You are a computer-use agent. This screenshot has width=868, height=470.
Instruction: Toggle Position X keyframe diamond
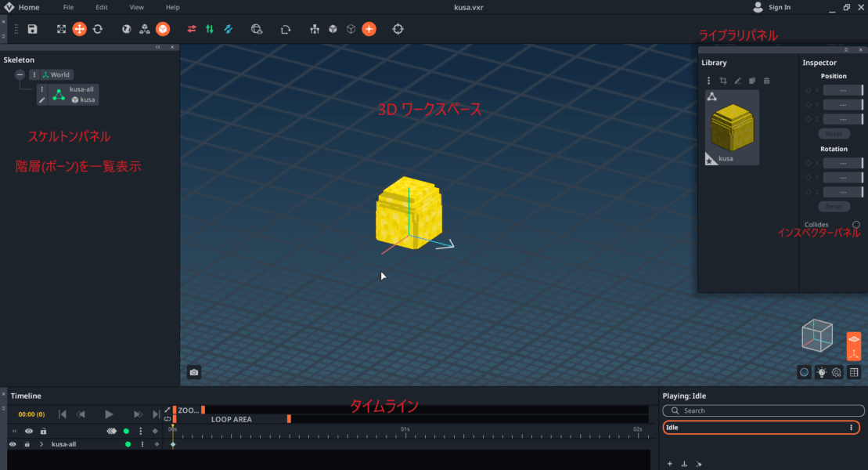click(x=809, y=90)
